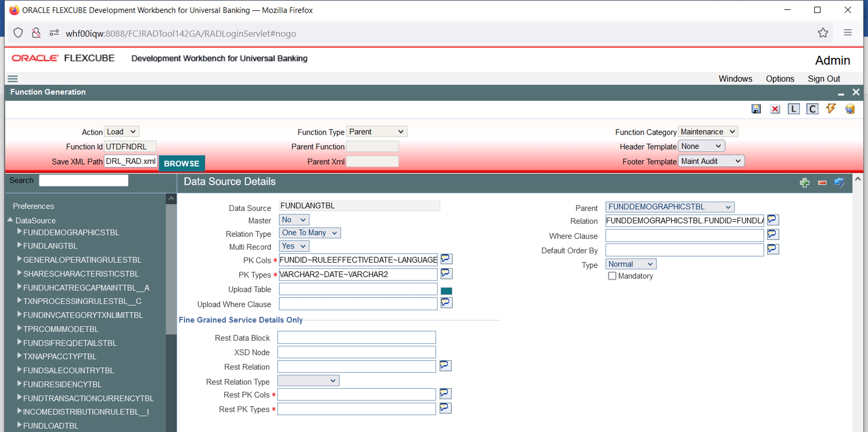Collapse the DataSource tree node
868x432 pixels.
coord(10,220)
